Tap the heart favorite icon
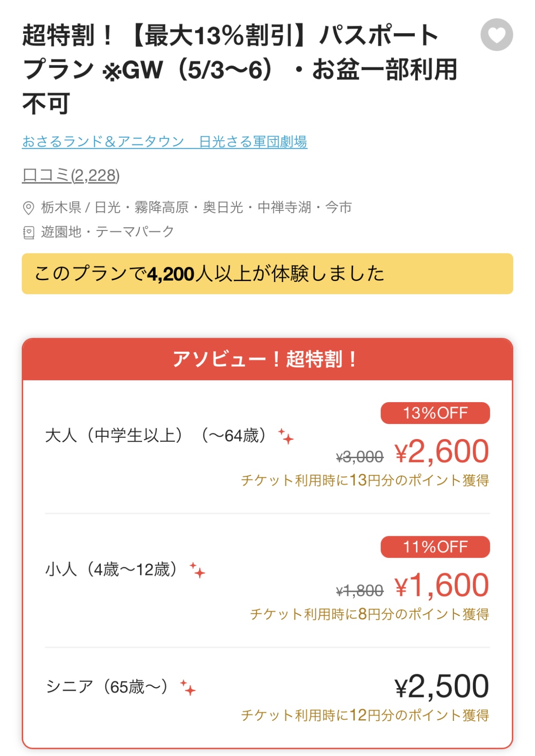 496,35
